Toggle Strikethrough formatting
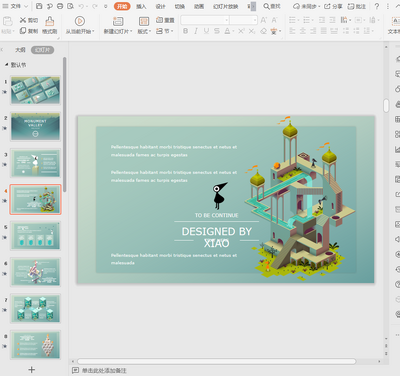This screenshot has height=376, width=400. tap(217, 31)
